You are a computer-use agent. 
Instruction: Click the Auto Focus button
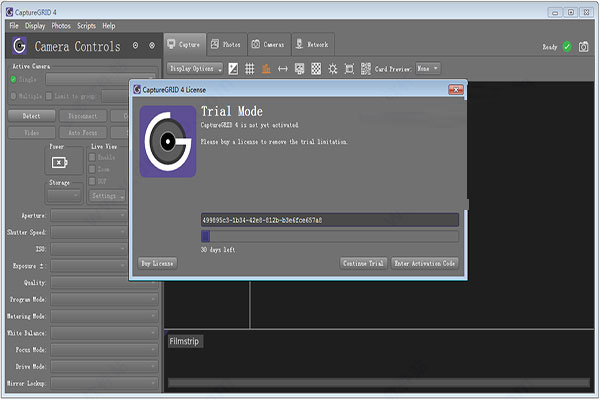click(x=83, y=133)
